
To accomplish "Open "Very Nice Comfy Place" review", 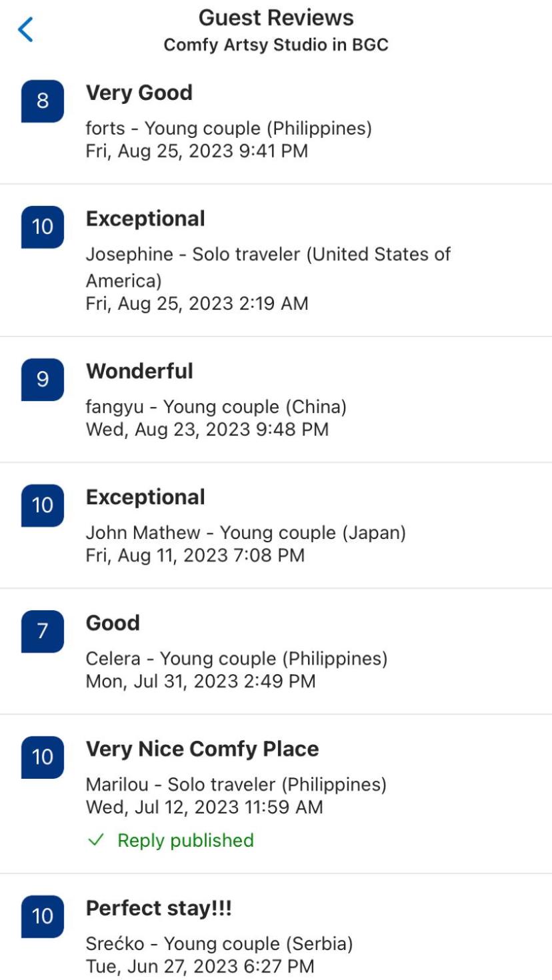I will 202,749.
